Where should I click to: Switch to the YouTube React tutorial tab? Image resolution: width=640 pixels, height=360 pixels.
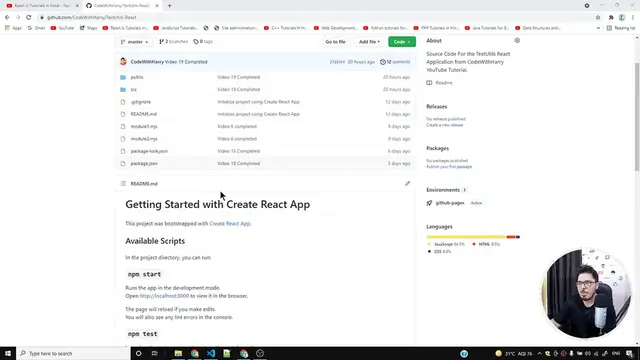[x=42, y=6]
